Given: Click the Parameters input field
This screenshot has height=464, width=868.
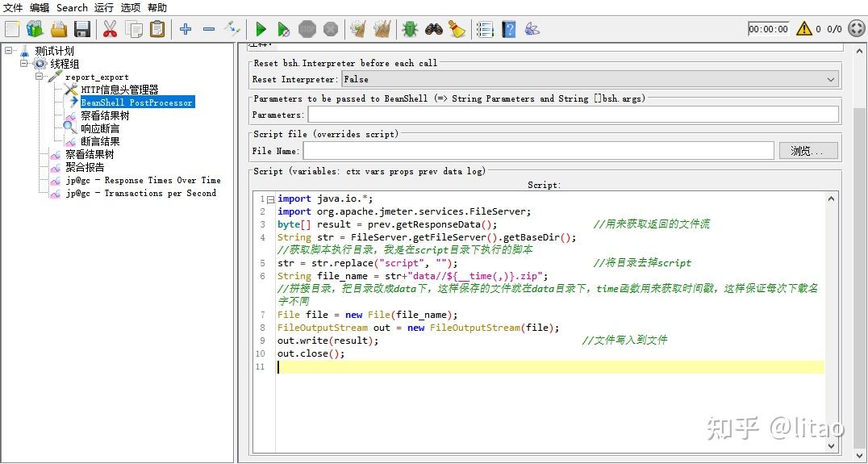Looking at the screenshot, I should (x=573, y=115).
